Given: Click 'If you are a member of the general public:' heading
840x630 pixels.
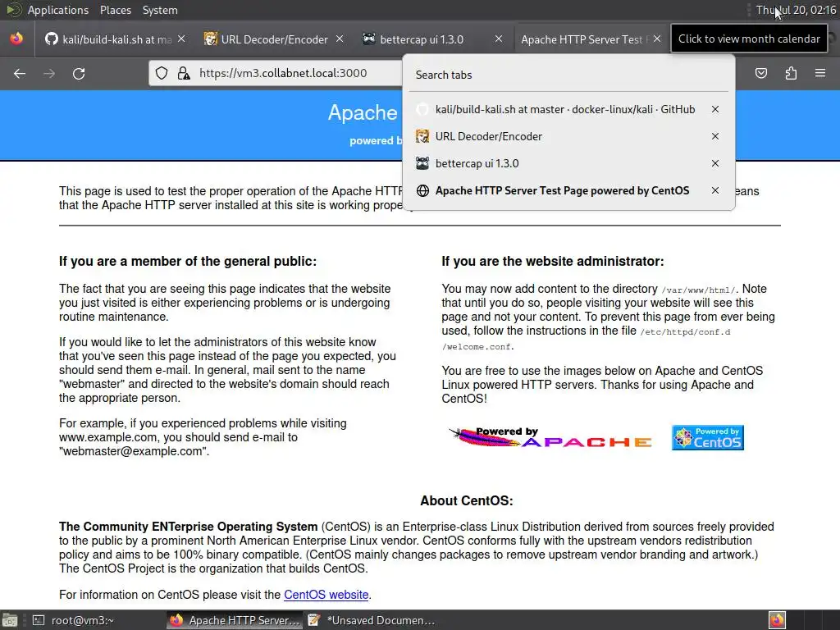Looking at the screenshot, I should point(188,262).
